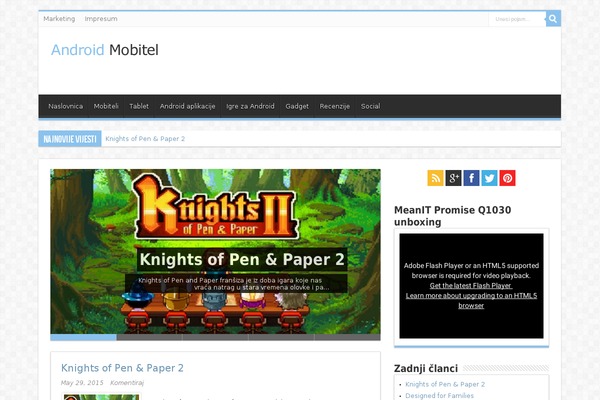Open the Mobiteli menu item

click(106, 106)
